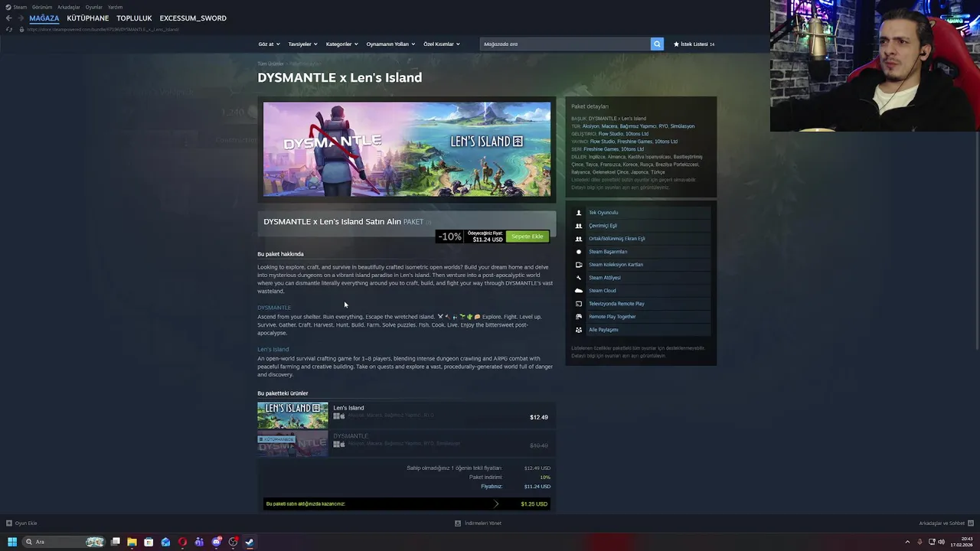980x551 pixels.
Task: Click the Len's Island description link
Action: pyautogui.click(x=273, y=350)
